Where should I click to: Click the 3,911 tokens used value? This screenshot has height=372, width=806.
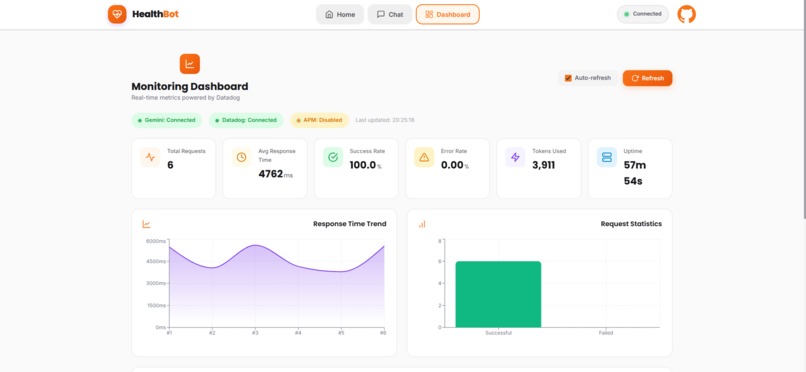[x=543, y=165]
